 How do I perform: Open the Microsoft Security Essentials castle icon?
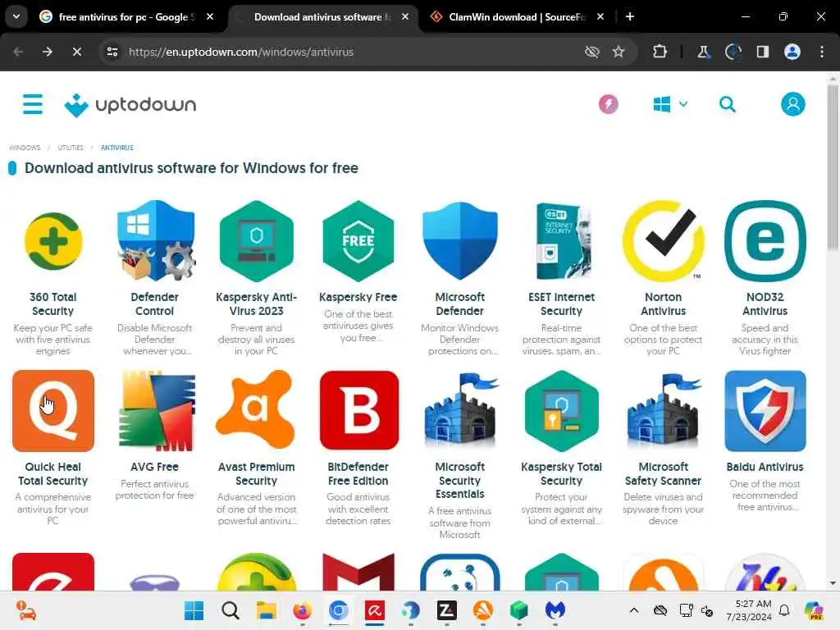pyautogui.click(x=460, y=410)
